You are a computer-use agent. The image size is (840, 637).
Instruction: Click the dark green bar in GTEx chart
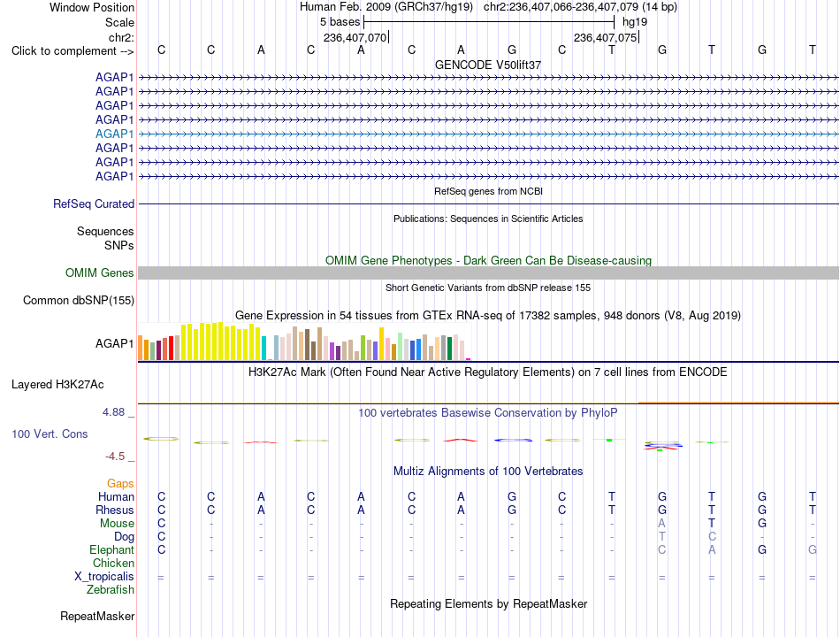[x=449, y=348]
